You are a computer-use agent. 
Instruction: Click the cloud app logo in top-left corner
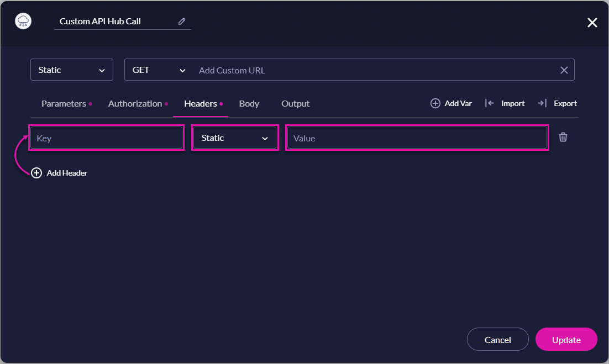23,20
